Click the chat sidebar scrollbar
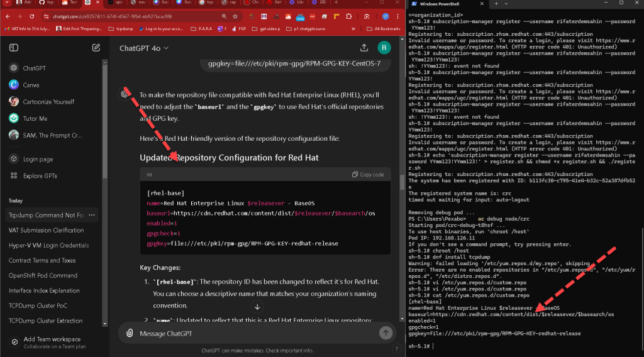644x357 pixels. point(105,123)
